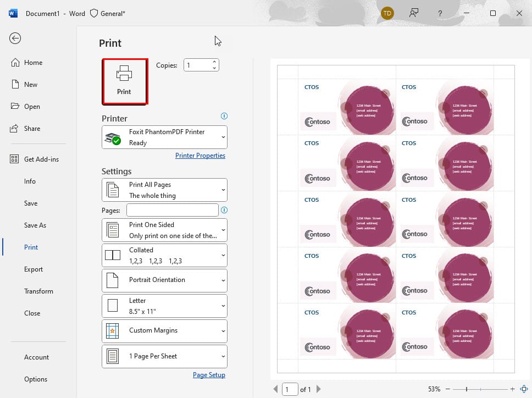Open the Home page in the sidebar
Image resolution: width=532 pixels, height=398 pixels.
[27, 63]
